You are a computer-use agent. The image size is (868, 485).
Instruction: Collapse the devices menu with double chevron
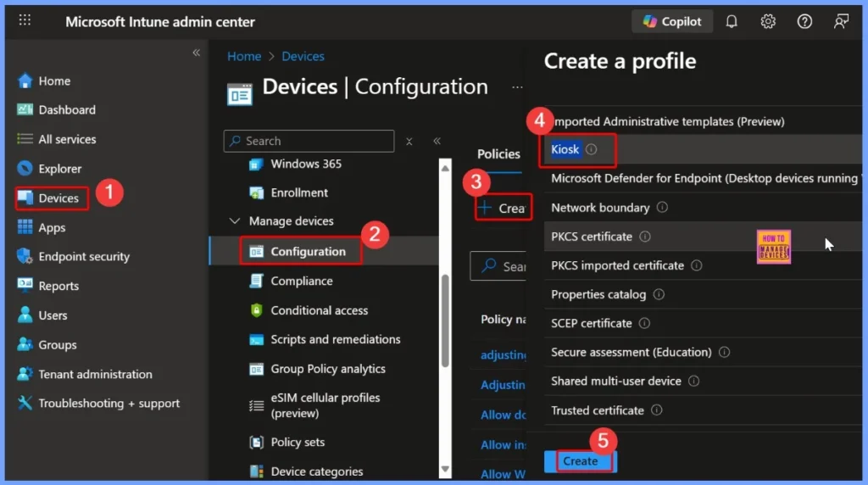(x=437, y=141)
